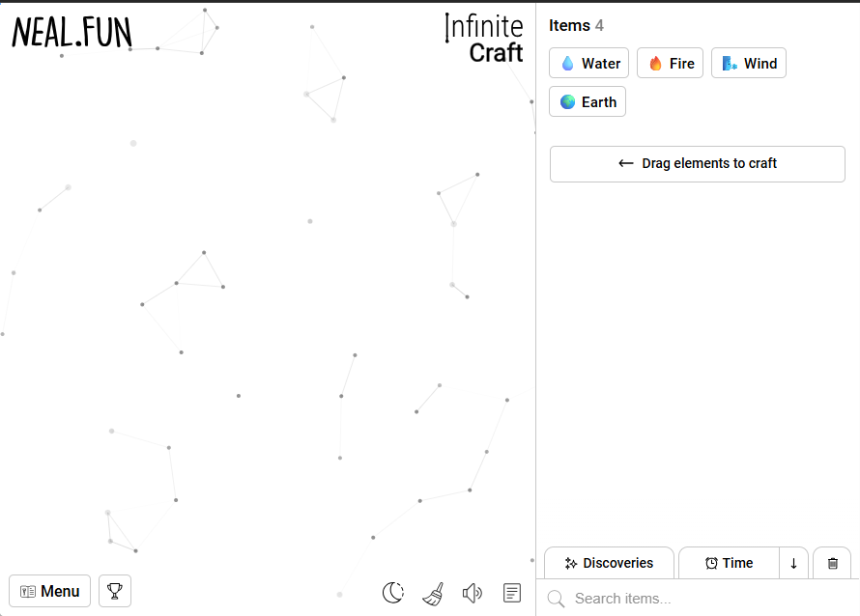Click the Infinite Craft title
The image size is (860, 616).
(x=483, y=40)
